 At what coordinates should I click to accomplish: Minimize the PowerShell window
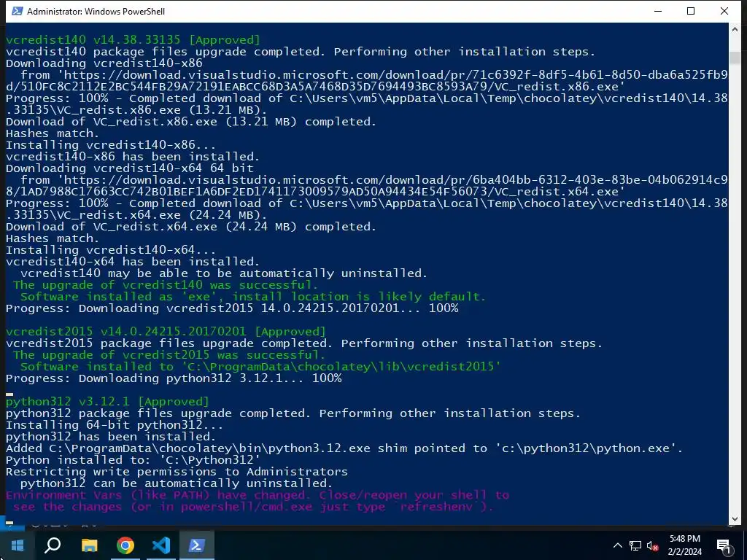pos(658,11)
